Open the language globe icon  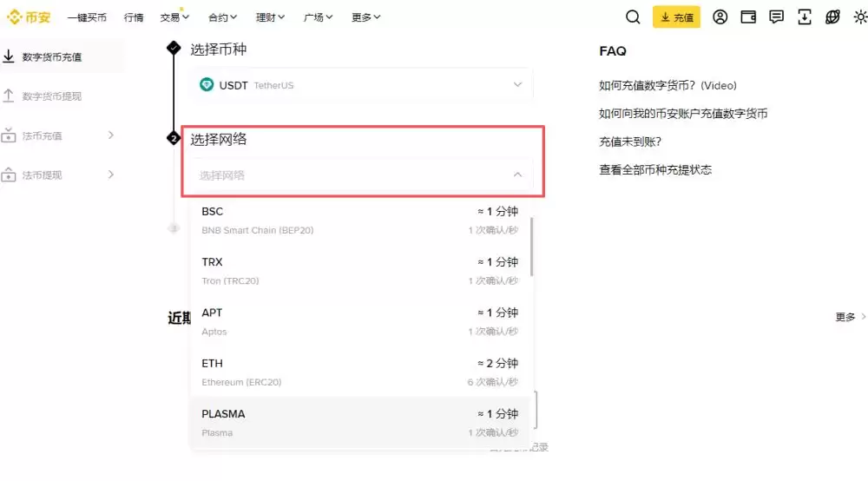point(832,17)
